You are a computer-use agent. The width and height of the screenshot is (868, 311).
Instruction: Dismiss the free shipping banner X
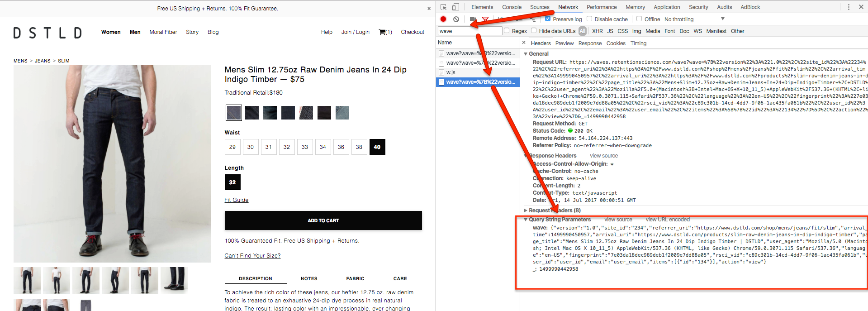coord(429,9)
